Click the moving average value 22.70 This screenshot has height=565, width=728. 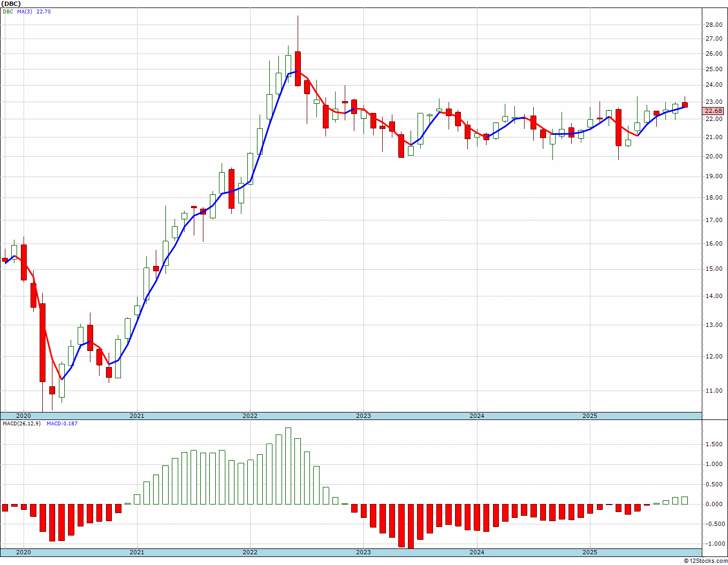pos(43,11)
